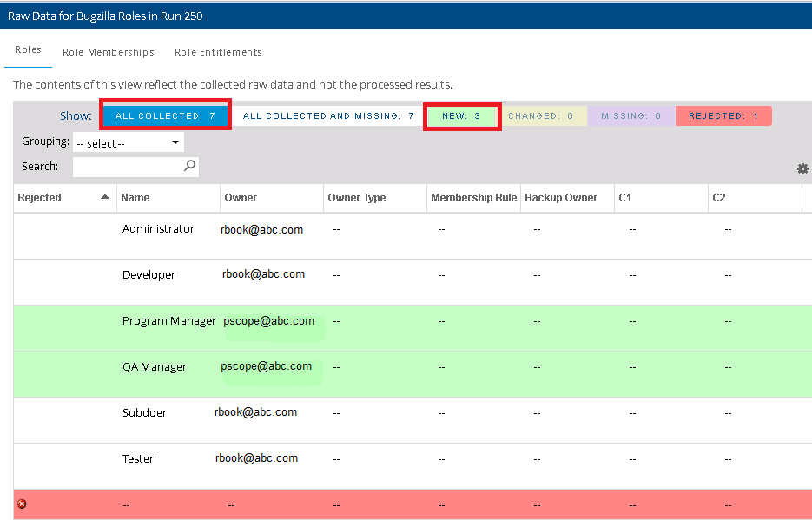Open the Grouping select dropdown
812x520 pixels.
(x=128, y=142)
